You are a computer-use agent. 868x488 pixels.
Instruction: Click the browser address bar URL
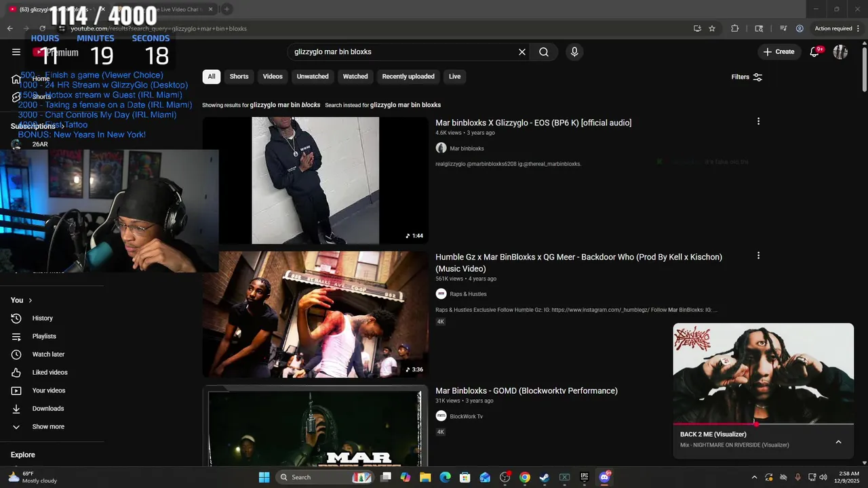tap(159, 28)
